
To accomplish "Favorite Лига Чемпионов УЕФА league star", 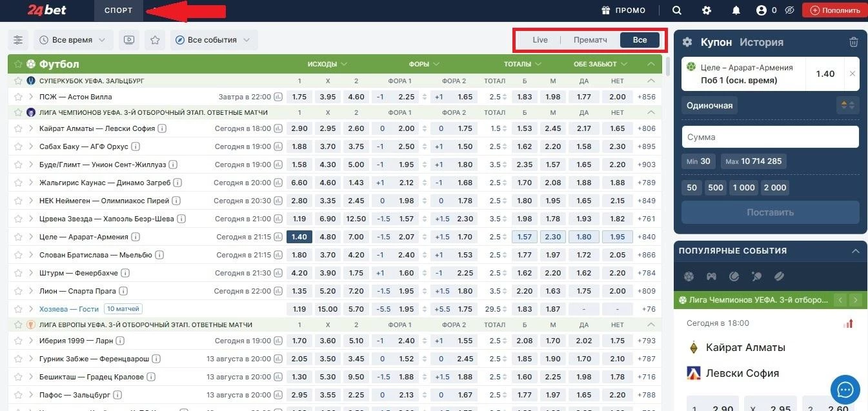I will [18, 112].
